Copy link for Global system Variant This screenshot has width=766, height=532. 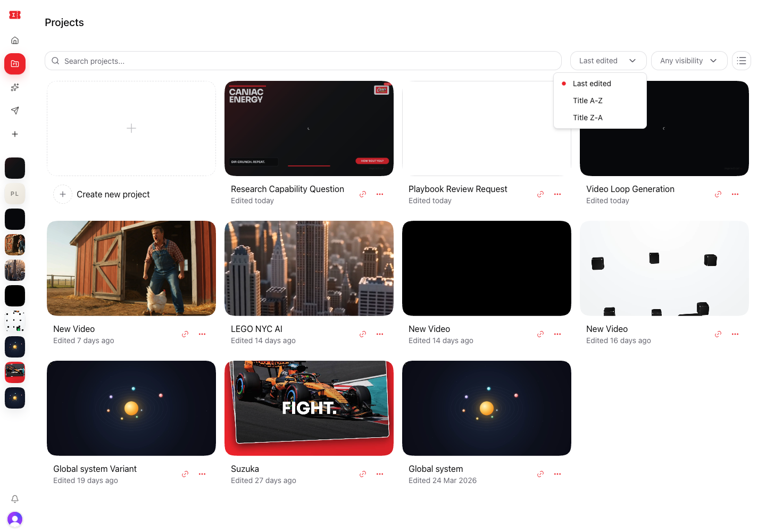click(x=185, y=474)
